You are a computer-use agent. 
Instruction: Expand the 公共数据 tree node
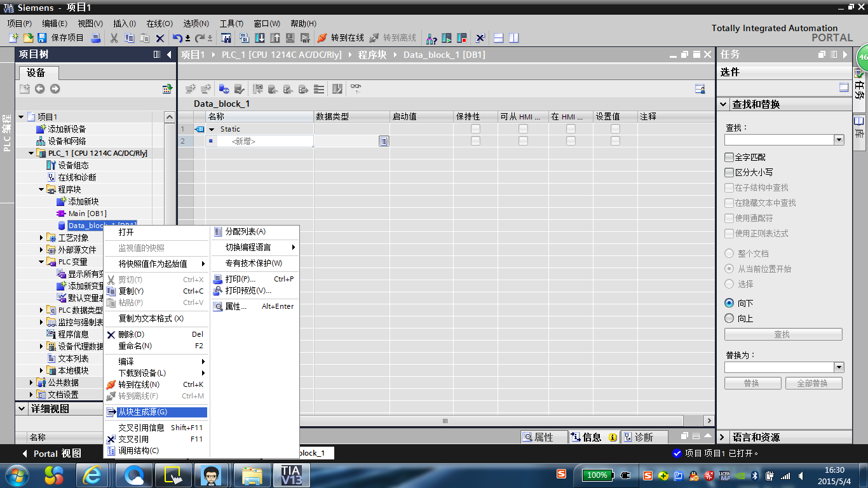(x=31, y=383)
